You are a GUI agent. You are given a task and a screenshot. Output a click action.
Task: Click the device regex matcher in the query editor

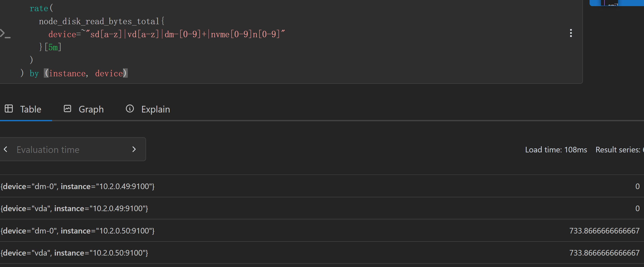167,34
